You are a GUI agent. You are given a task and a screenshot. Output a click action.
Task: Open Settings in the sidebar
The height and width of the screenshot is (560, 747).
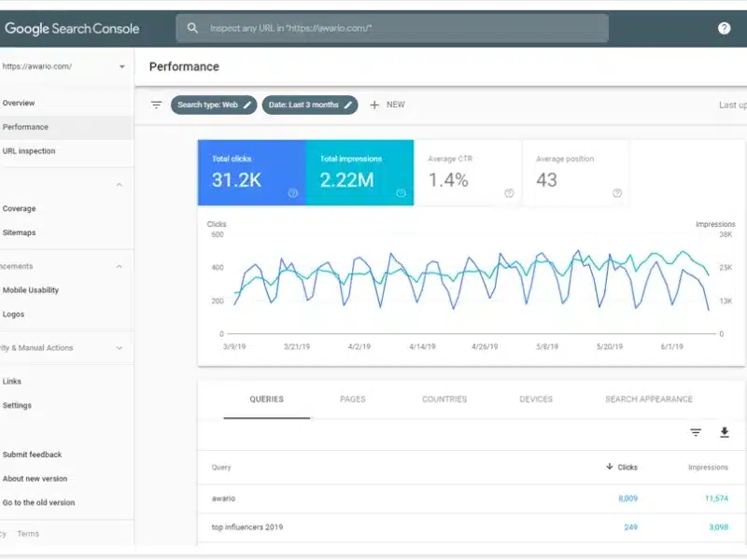(x=17, y=405)
